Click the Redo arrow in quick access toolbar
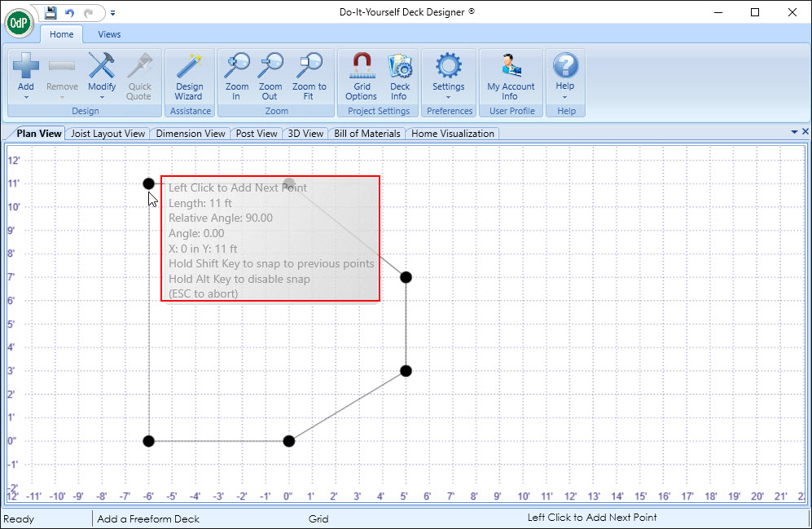This screenshot has height=529, width=812. coord(88,13)
